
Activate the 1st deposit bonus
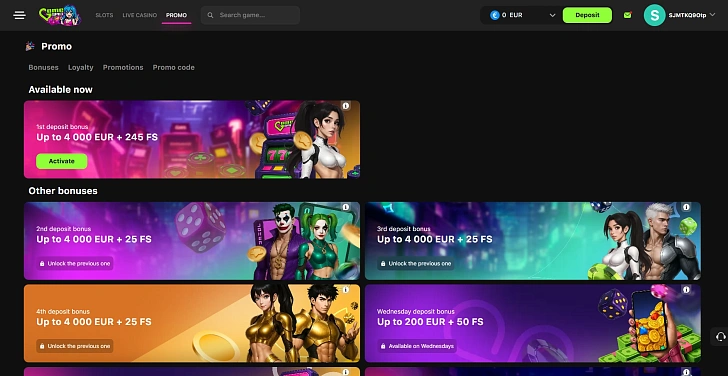(x=62, y=161)
